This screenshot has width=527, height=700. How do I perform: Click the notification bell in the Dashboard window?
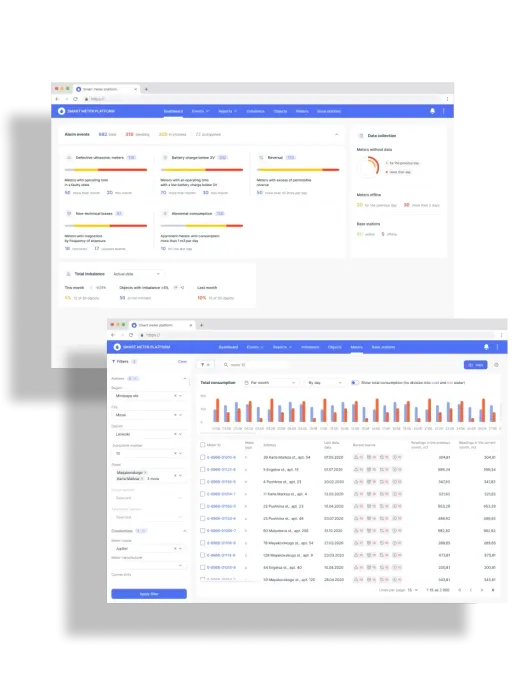[x=432, y=111]
